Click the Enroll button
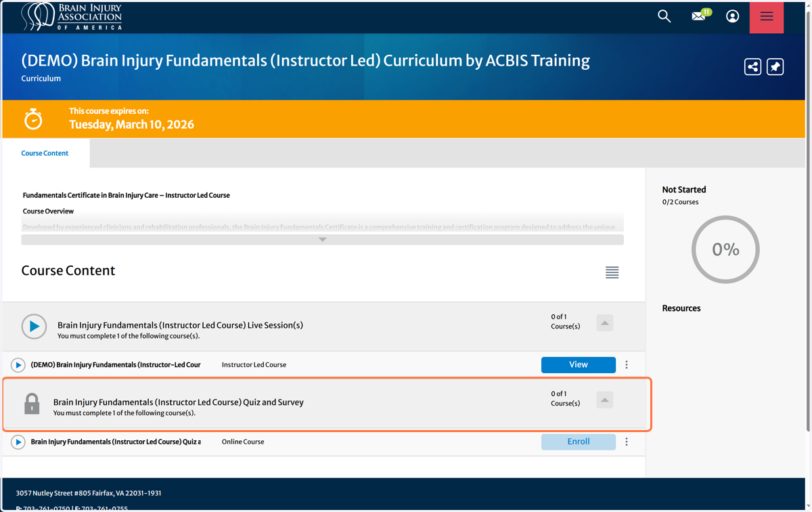The width and height of the screenshot is (812, 512). 579,442
